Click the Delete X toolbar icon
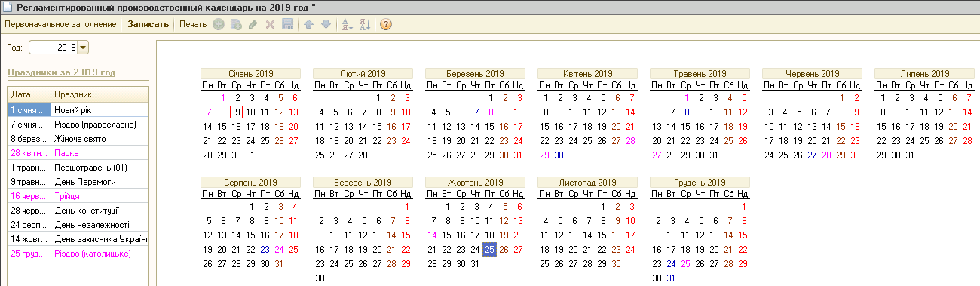The height and width of the screenshot is (286, 980). [x=270, y=24]
